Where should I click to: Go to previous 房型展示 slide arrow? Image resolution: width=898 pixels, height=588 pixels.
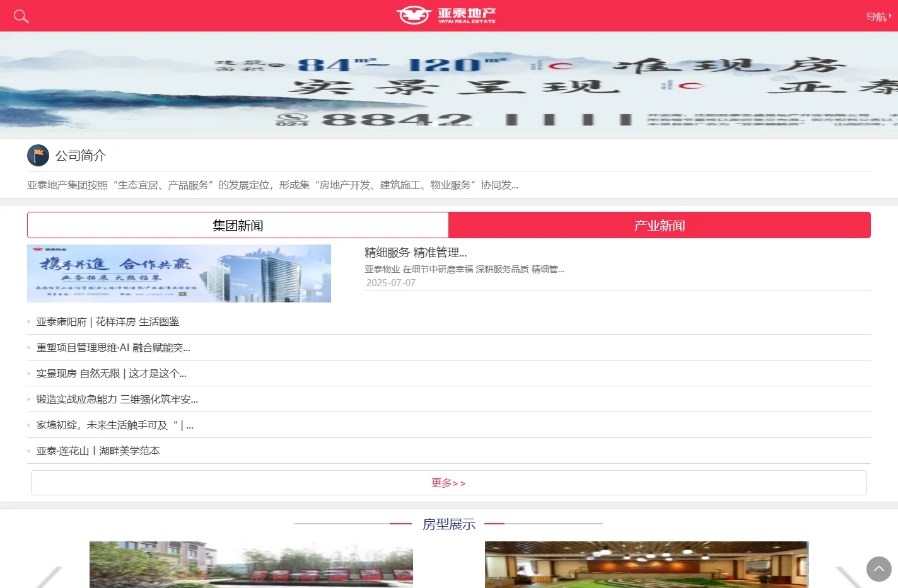49,577
